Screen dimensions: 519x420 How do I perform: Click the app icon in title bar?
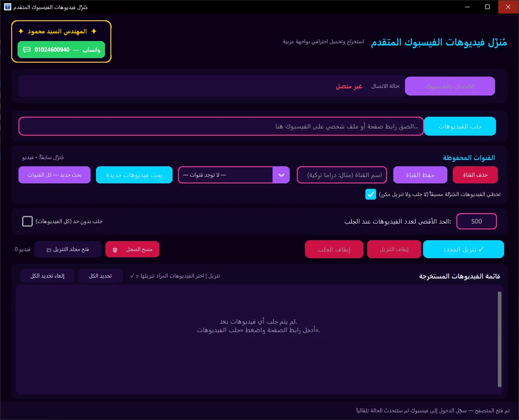tap(7, 7)
